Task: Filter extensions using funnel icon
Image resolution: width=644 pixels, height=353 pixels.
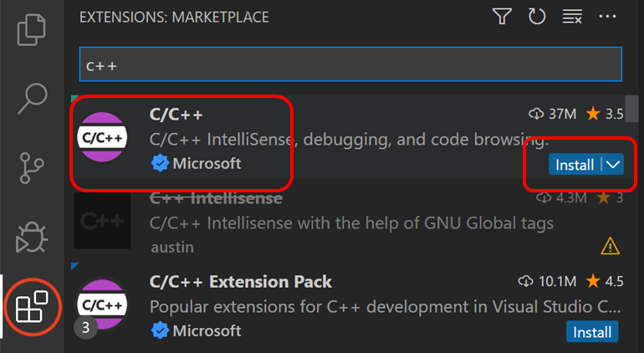Action: pyautogui.click(x=502, y=17)
